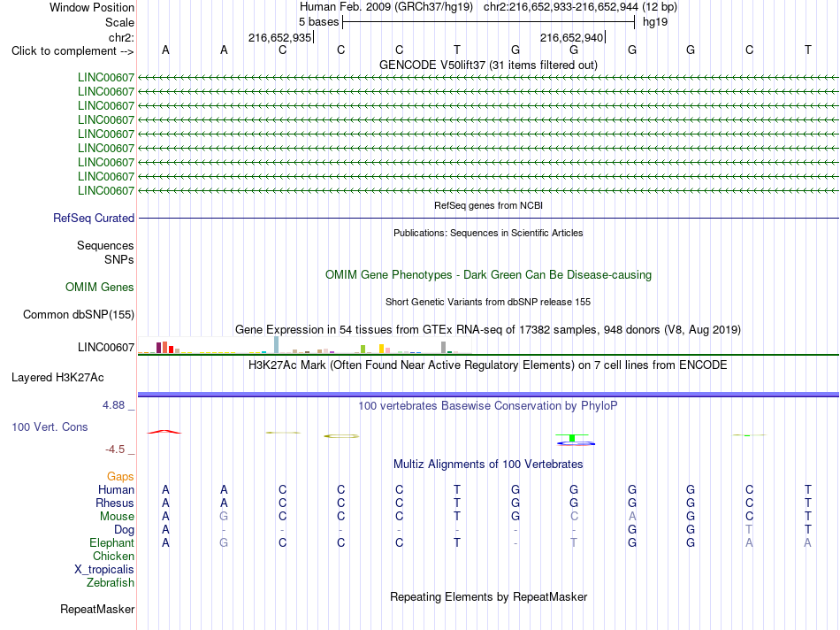840x630 pixels.
Task: Open the H3K27Ac Mark ENCODE track title
Action: [488, 365]
